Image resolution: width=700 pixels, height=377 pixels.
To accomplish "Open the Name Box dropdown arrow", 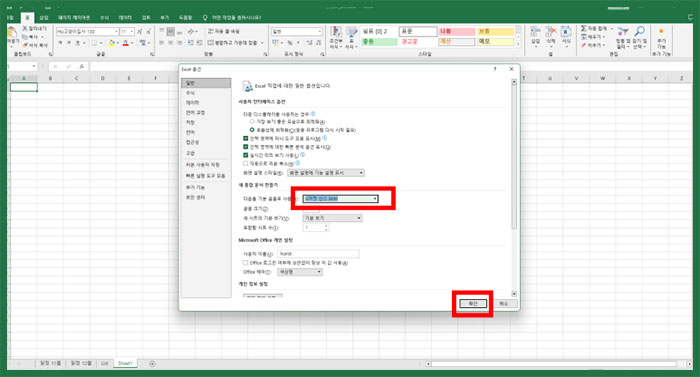I will click(33, 67).
